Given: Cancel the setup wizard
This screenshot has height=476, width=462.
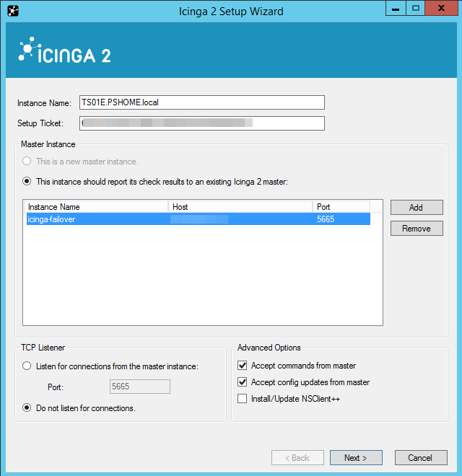Looking at the screenshot, I should (420, 458).
